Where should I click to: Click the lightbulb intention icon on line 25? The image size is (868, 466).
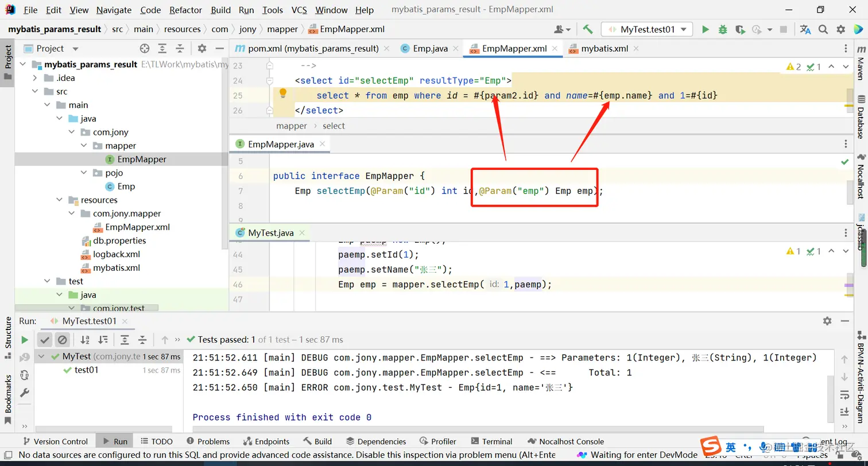point(283,94)
